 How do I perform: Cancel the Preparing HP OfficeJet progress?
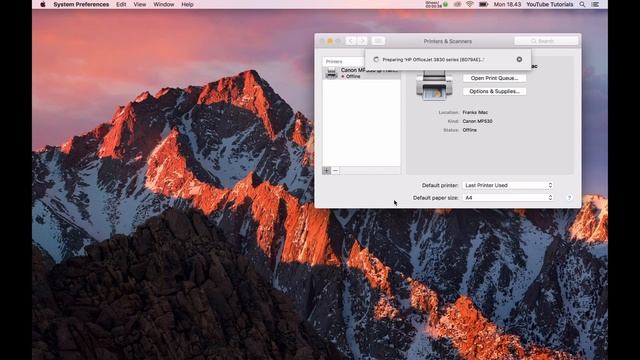519,59
